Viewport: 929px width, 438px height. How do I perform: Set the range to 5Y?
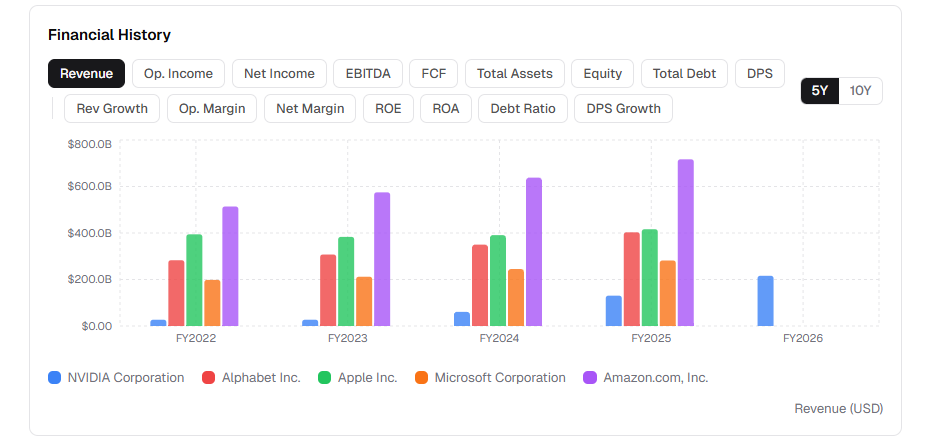pos(820,91)
